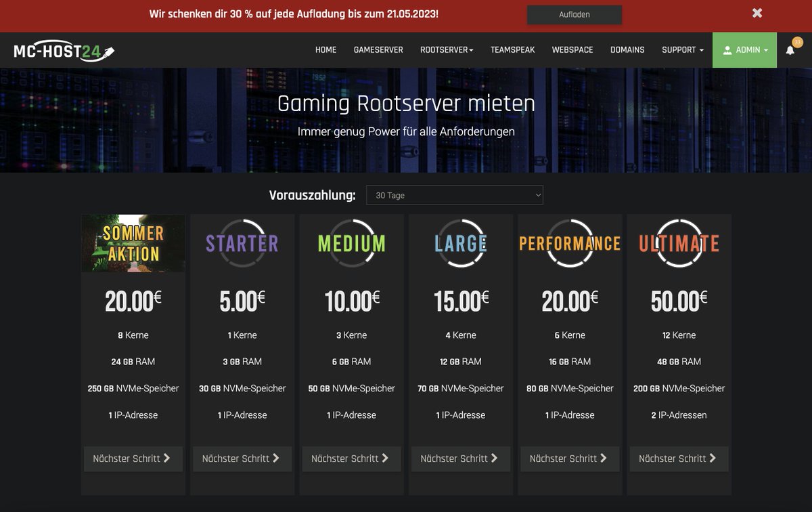Click the notification bell icon
812x512 pixels.
(790, 50)
